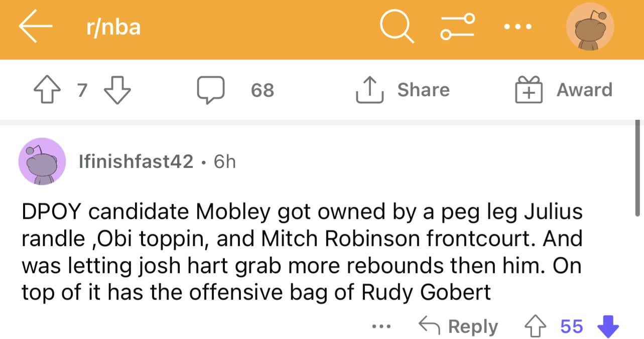Open profile via top-right avatar

pyautogui.click(x=590, y=28)
